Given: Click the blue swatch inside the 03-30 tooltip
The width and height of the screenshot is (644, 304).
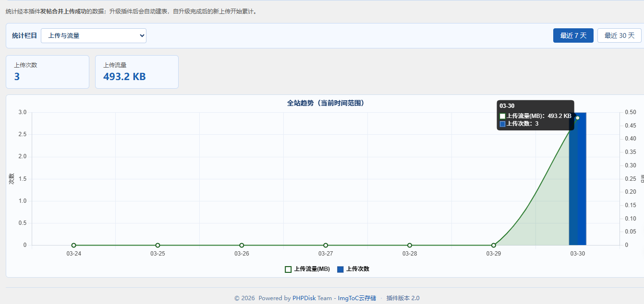Looking at the screenshot, I should 502,124.
